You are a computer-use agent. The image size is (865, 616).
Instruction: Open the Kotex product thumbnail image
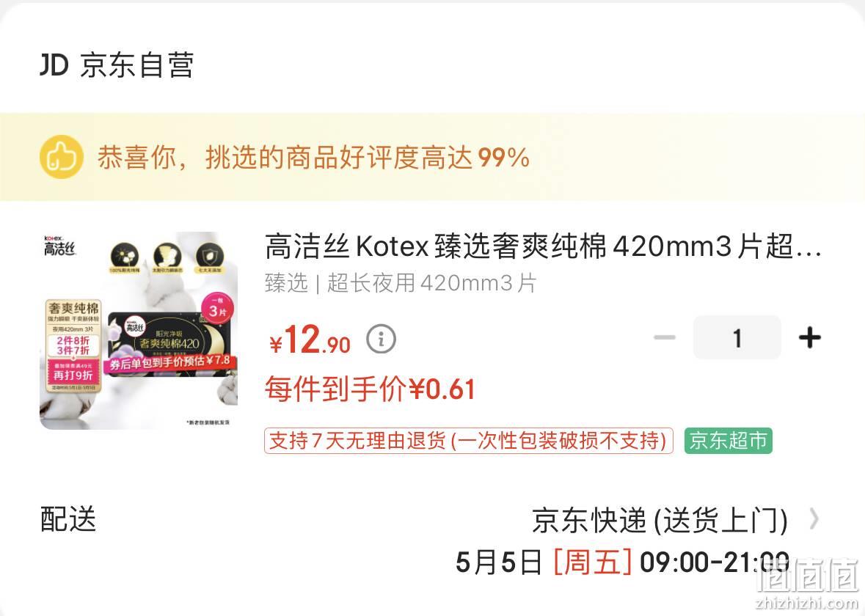point(139,330)
